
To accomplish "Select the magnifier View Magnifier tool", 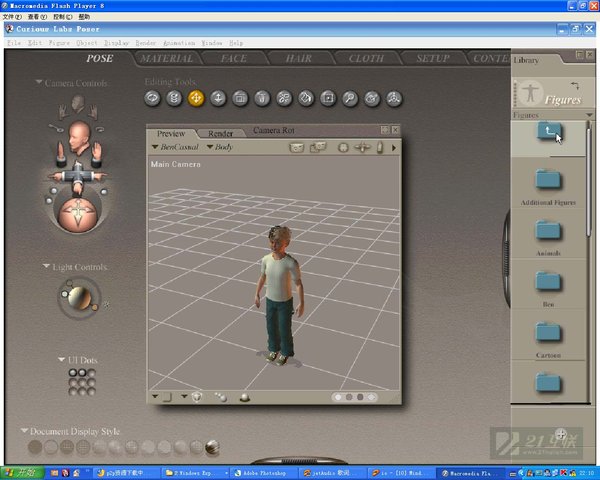I will 350,98.
